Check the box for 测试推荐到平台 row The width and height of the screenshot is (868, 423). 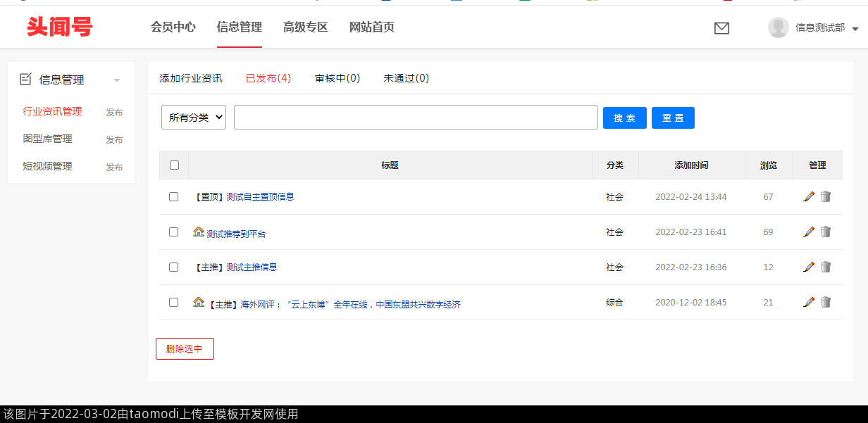(174, 232)
